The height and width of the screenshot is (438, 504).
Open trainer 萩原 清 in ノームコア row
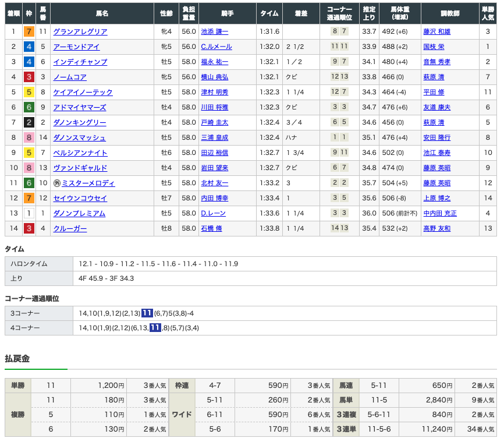coord(434,77)
